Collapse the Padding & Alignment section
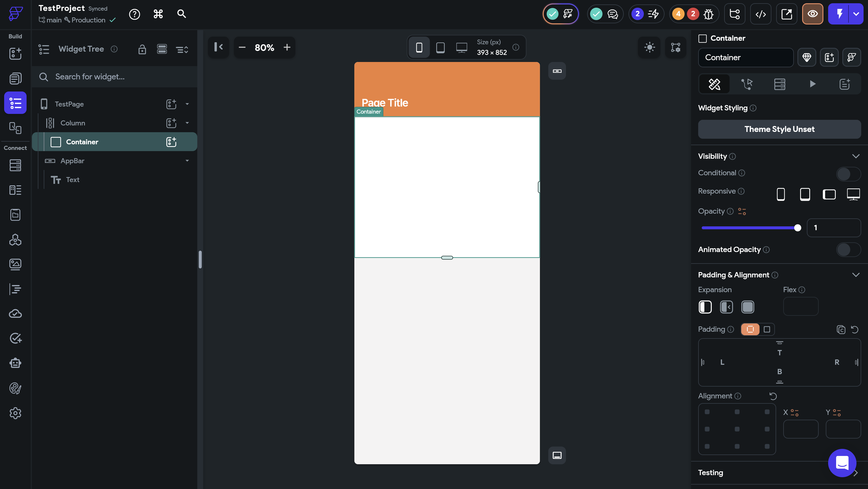This screenshot has width=868, height=489. pyautogui.click(x=856, y=275)
